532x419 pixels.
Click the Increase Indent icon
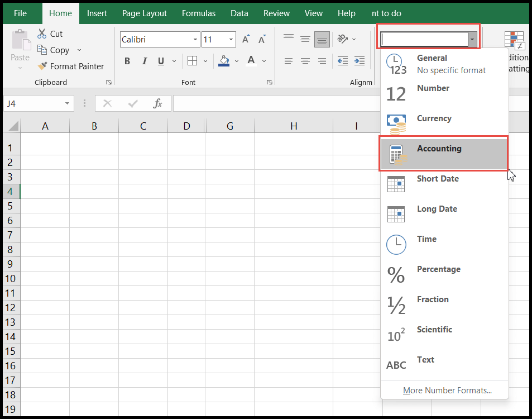358,61
